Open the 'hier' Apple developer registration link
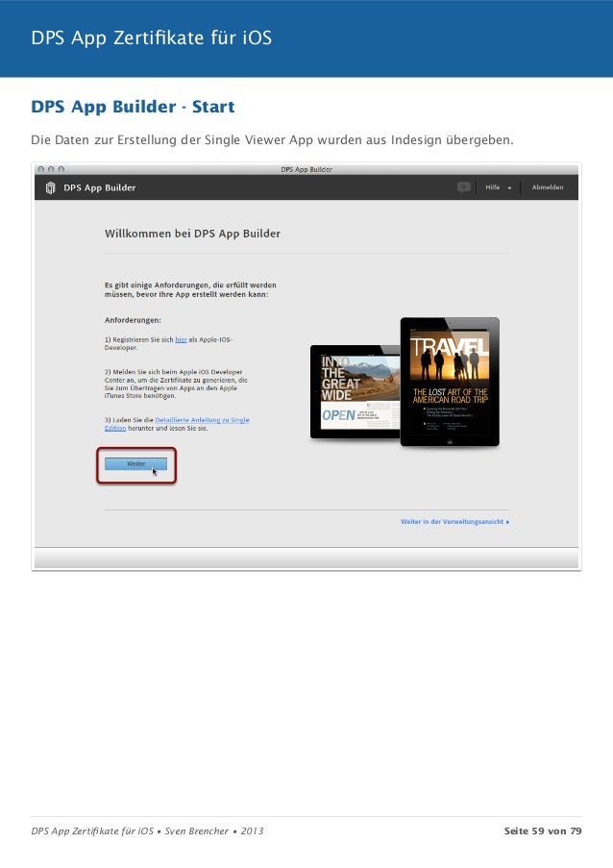613x868 pixels. pyautogui.click(x=181, y=339)
